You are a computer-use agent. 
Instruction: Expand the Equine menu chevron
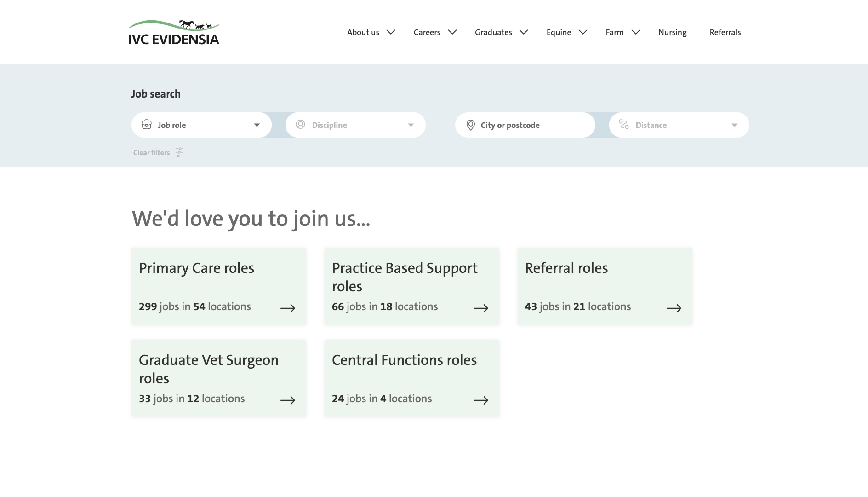click(583, 32)
